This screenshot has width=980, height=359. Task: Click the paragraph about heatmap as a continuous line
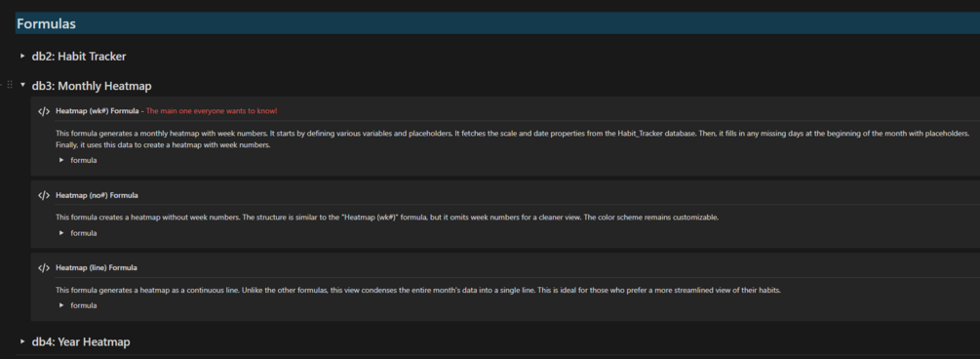coord(418,291)
